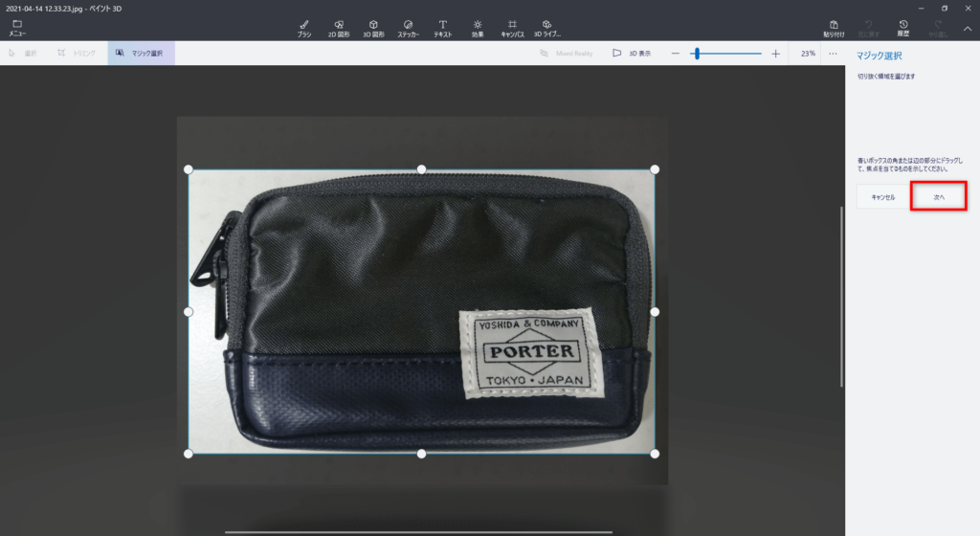Choose the トリミング (Crop) tool
This screenshot has width=980, height=536.
77,53
